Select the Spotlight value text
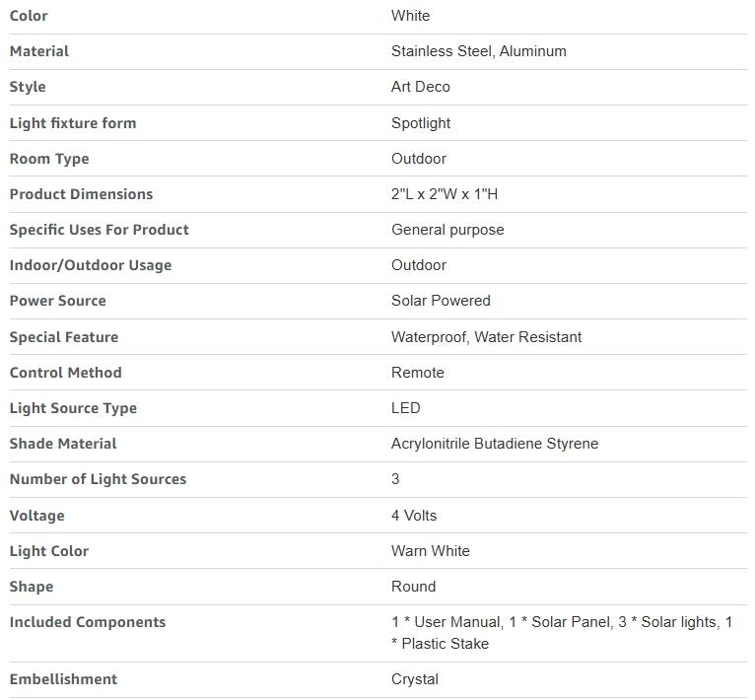Image resolution: width=755 pixels, height=700 pixels. 421,123
